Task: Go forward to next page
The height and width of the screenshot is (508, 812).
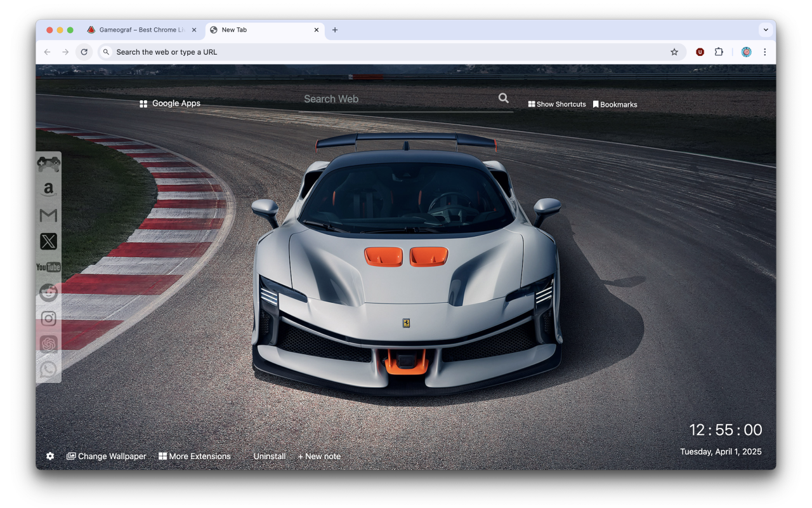Action: pos(65,52)
